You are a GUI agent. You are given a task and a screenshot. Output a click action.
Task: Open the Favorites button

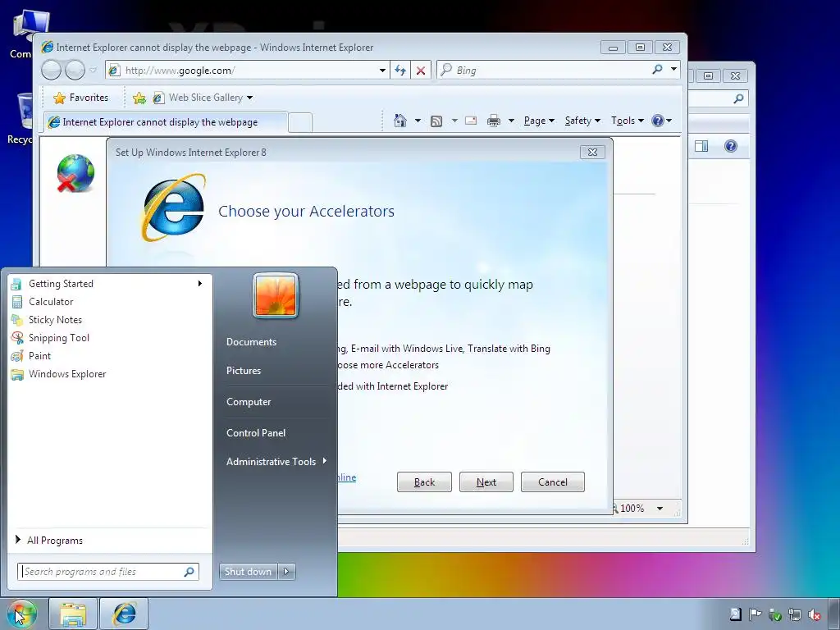(x=81, y=98)
